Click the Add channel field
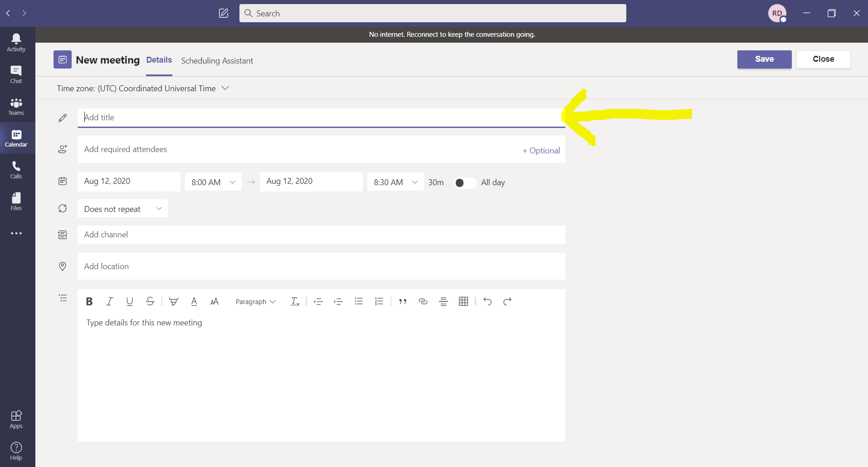868x467 pixels. (x=321, y=235)
